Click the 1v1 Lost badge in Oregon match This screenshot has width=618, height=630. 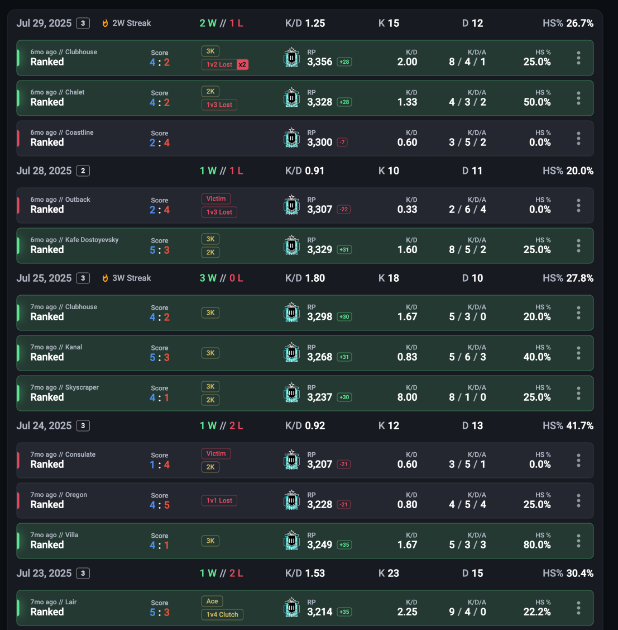[x=219, y=500]
